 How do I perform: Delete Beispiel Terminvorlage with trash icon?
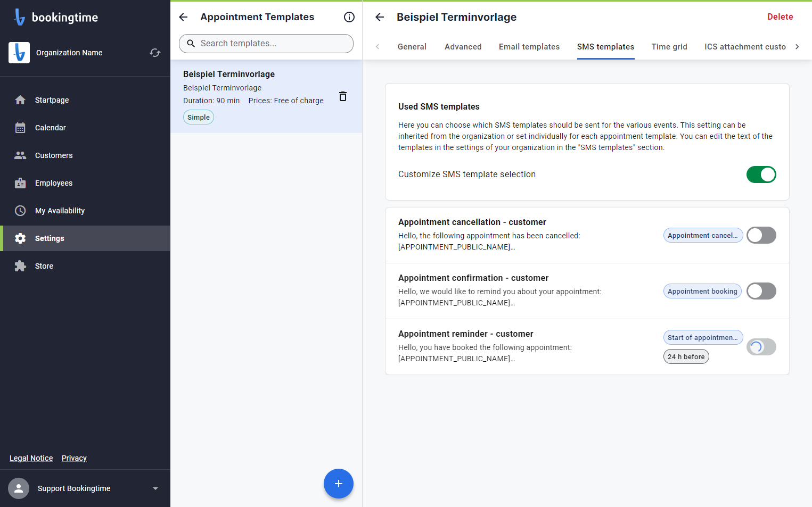coord(343,96)
